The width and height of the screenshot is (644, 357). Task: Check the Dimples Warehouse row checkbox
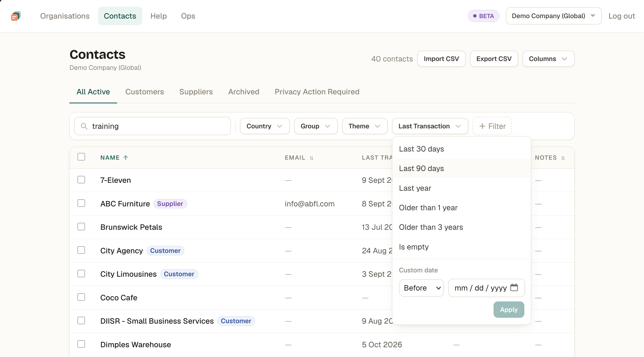pyautogui.click(x=81, y=344)
